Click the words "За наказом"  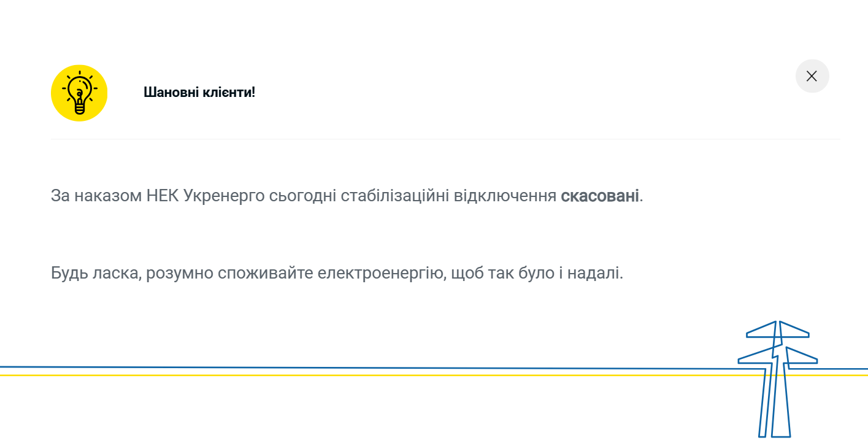(96, 196)
